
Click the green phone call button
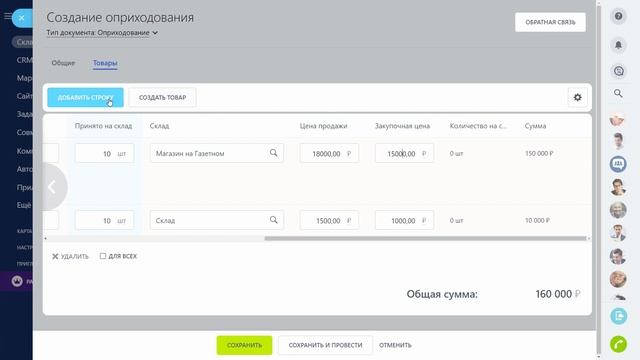coord(618,344)
